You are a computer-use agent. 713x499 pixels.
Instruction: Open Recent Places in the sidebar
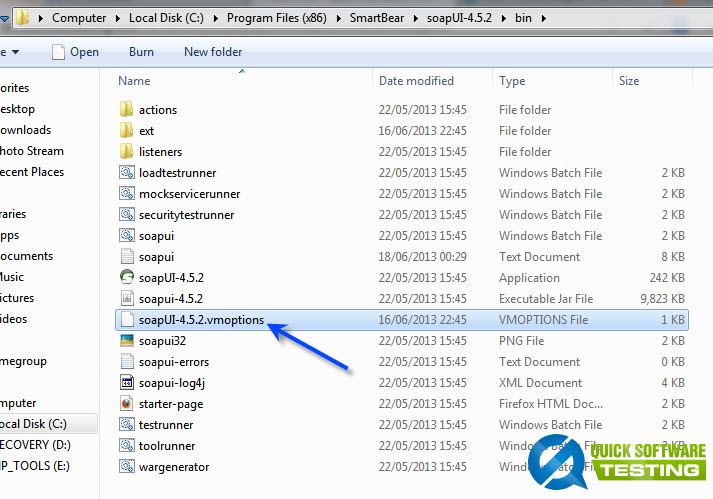tap(32, 172)
